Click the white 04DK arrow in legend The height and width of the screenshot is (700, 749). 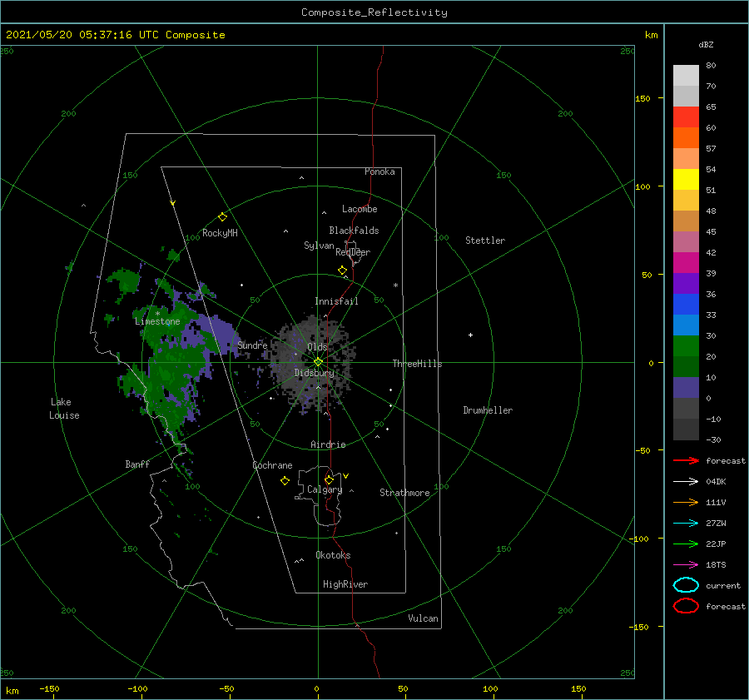686,481
